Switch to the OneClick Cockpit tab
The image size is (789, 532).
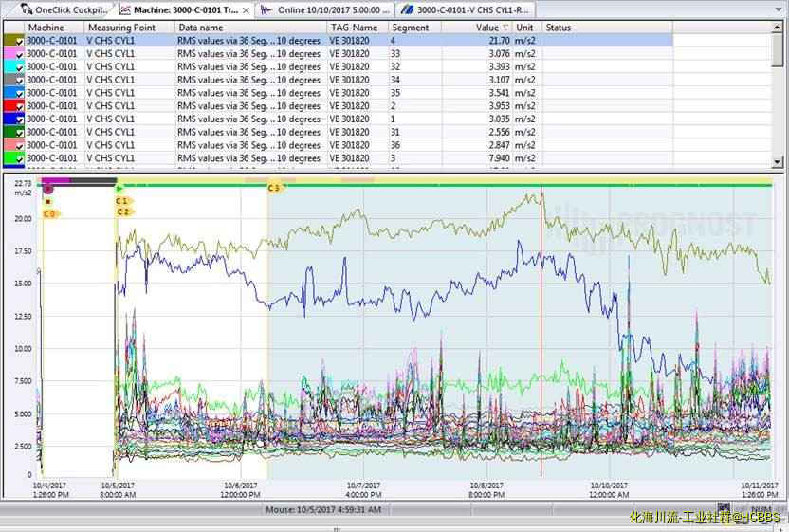[64, 9]
